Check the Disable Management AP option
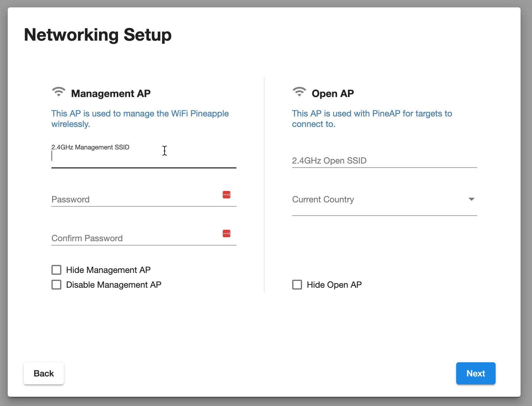Viewport: 532px width, 406px height. (x=56, y=285)
